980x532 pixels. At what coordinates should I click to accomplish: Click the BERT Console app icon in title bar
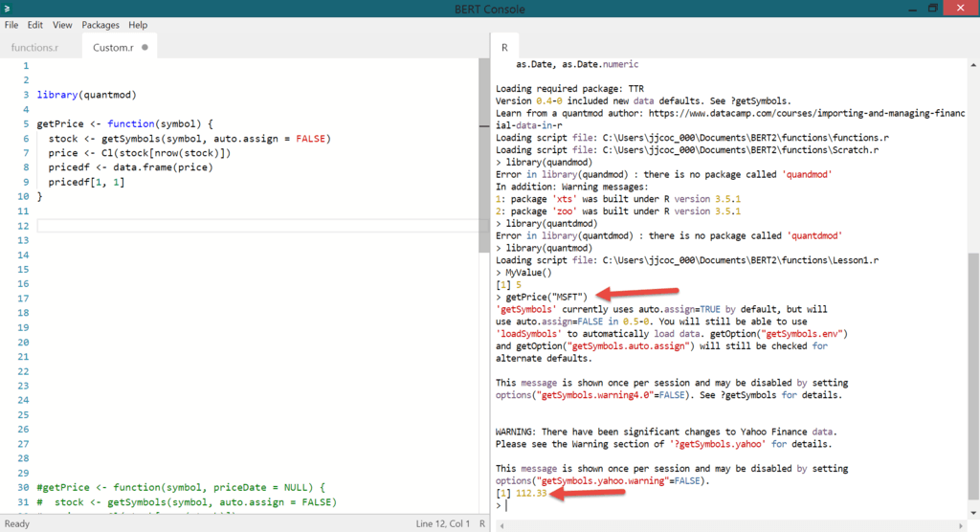click(x=7, y=9)
